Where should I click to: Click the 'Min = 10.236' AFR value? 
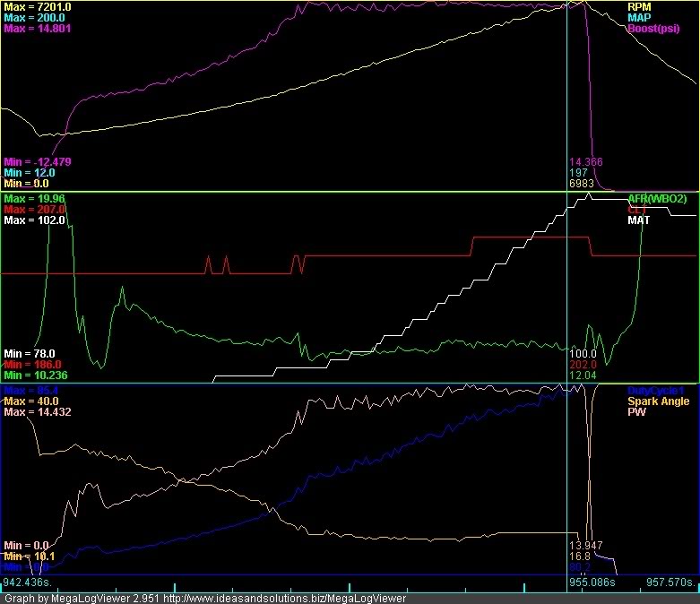[x=36, y=375]
